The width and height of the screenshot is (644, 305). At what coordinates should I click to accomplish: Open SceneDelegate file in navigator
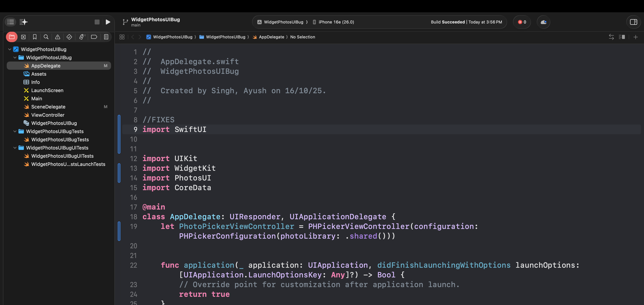tap(48, 107)
